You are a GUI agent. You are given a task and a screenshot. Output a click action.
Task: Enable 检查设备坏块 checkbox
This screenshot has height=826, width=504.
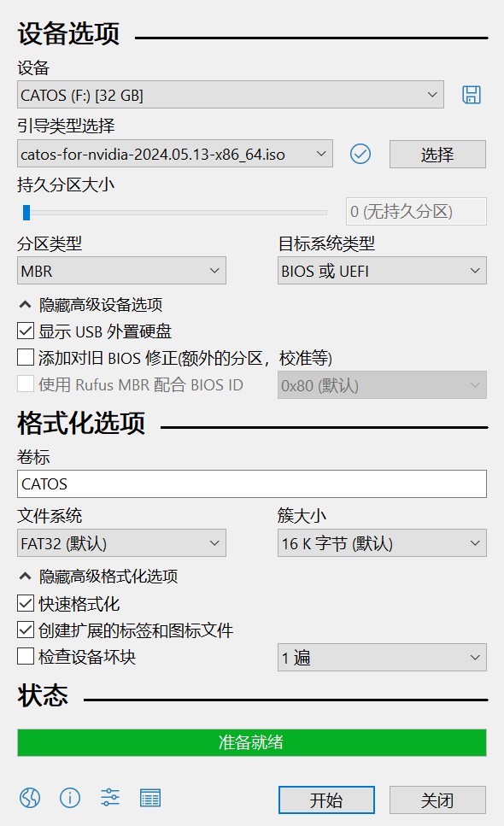point(26,656)
